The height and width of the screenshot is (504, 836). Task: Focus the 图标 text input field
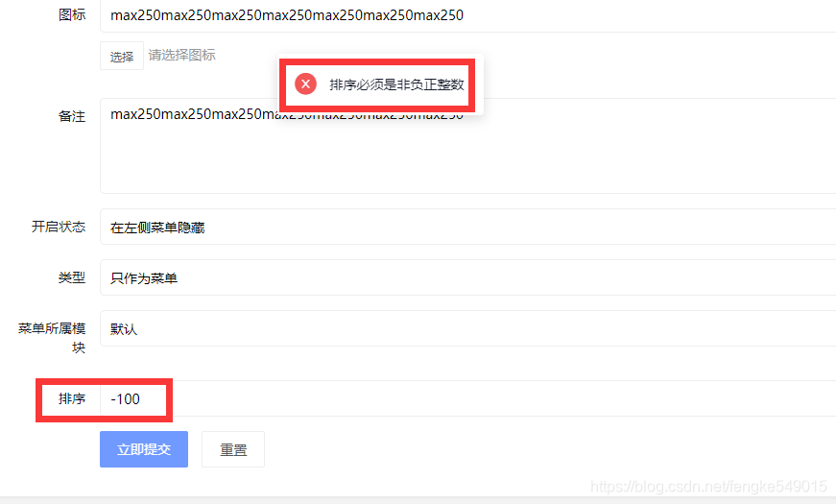pyautogui.click(x=468, y=15)
